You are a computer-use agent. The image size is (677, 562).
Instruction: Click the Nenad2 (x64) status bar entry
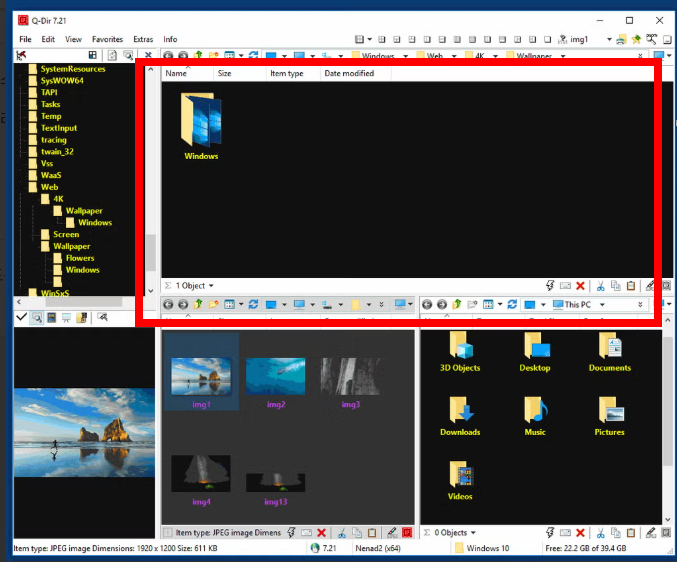click(378, 548)
